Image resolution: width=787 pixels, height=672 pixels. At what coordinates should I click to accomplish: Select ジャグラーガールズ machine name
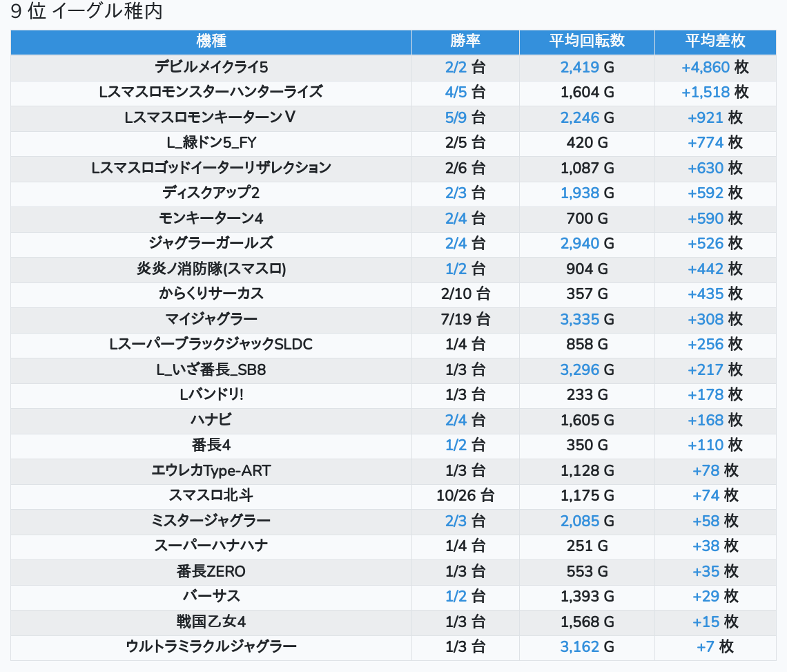click(211, 244)
